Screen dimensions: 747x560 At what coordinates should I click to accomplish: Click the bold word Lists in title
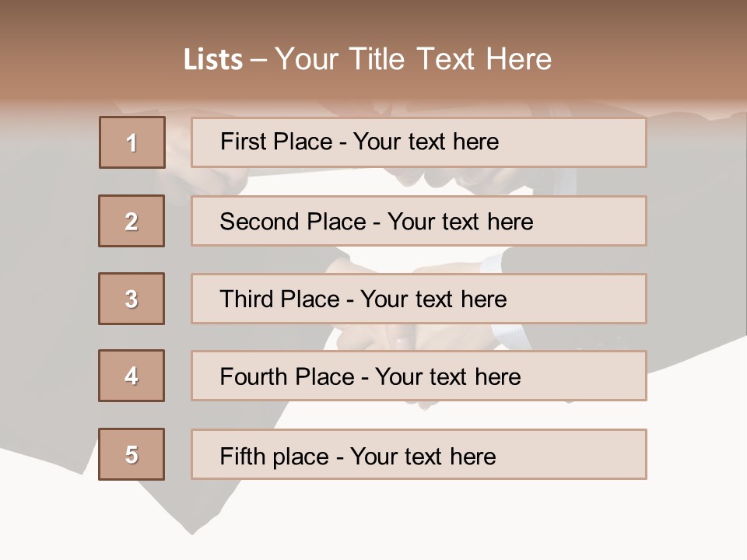(x=213, y=60)
